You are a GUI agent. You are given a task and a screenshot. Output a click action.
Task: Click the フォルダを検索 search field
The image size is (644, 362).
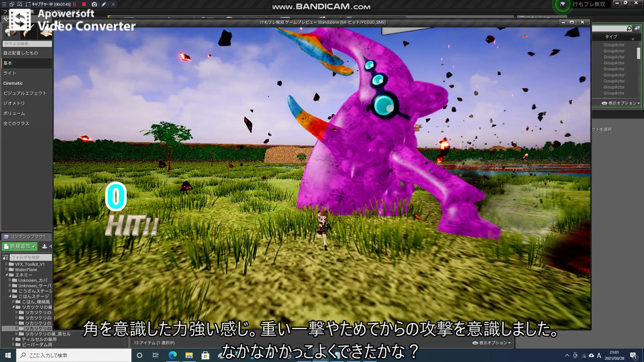pyautogui.click(x=31, y=257)
